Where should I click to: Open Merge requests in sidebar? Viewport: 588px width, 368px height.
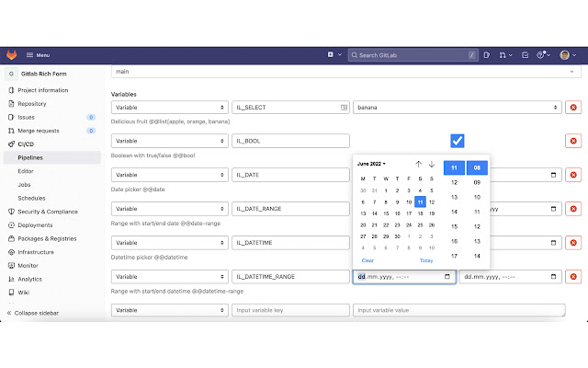[x=39, y=131]
